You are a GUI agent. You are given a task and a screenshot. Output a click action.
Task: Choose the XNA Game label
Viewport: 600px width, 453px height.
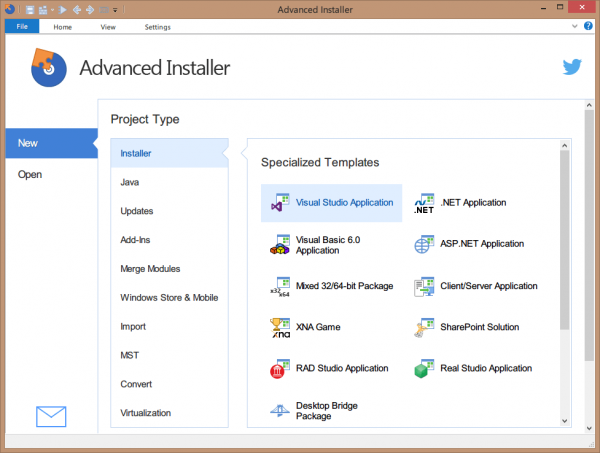tap(318, 327)
